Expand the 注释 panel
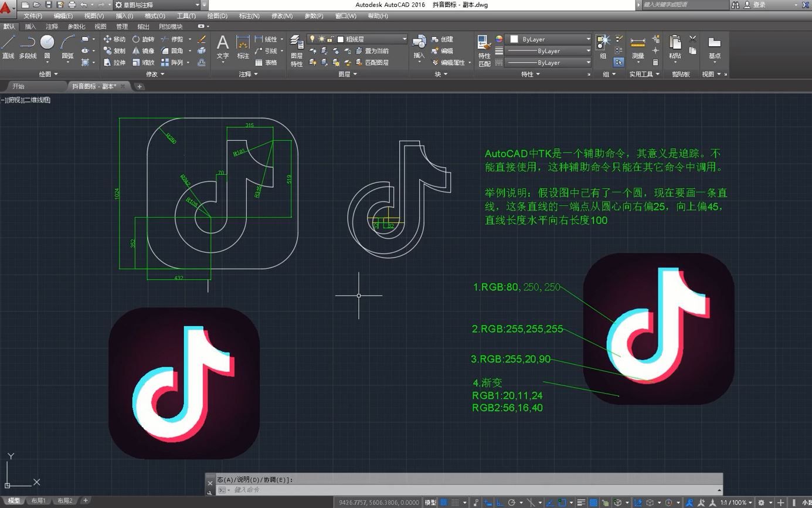 click(249, 74)
